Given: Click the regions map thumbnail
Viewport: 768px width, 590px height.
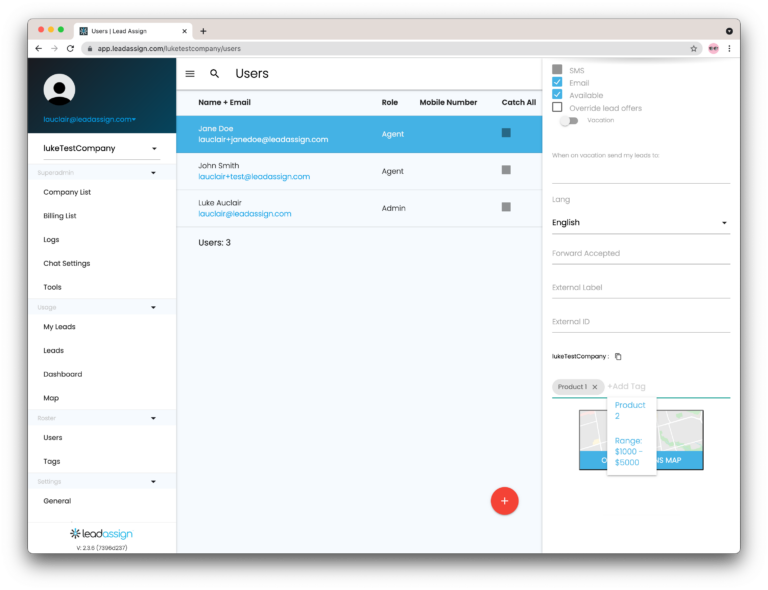Looking at the screenshot, I should [x=641, y=440].
